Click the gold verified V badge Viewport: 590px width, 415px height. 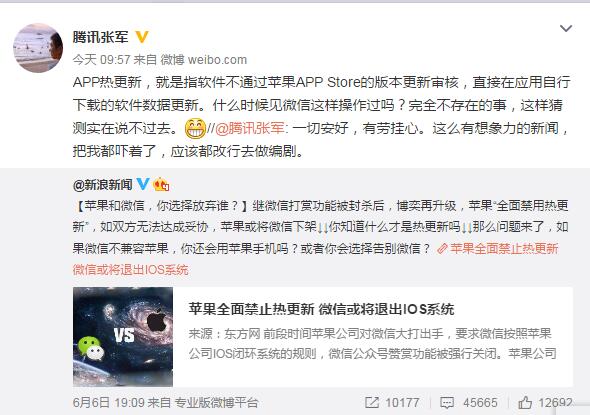tap(142, 37)
